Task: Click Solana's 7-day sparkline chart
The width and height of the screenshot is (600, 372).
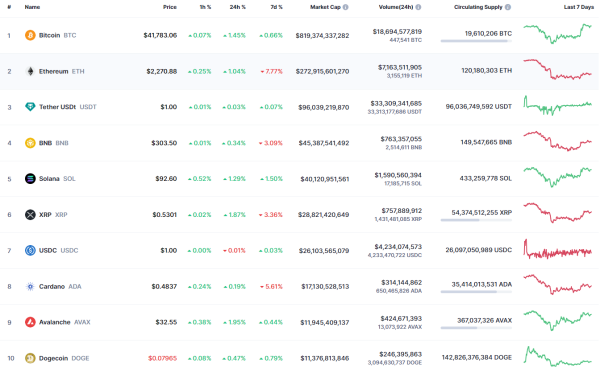Action: tap(558, 177)
